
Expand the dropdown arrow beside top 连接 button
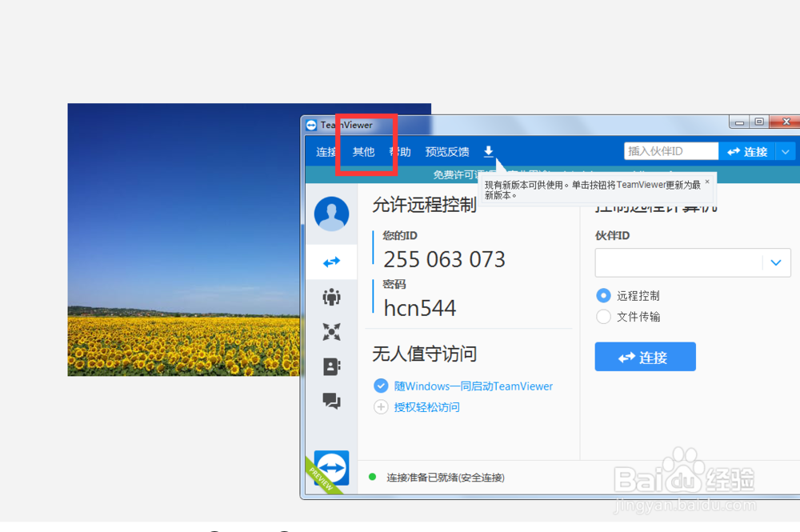tap(786, 151)
